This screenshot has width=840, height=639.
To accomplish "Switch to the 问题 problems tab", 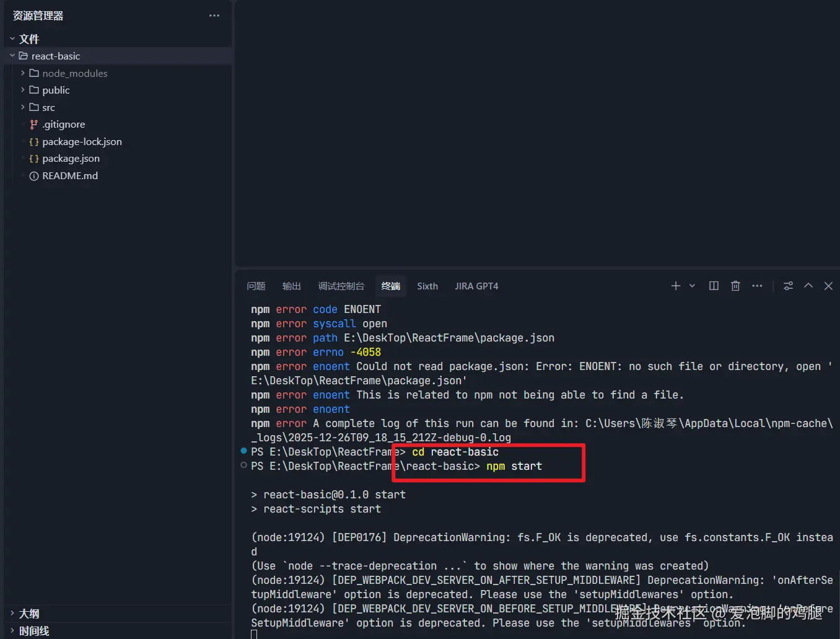I will pyautogui.click(x=256, y=286).
